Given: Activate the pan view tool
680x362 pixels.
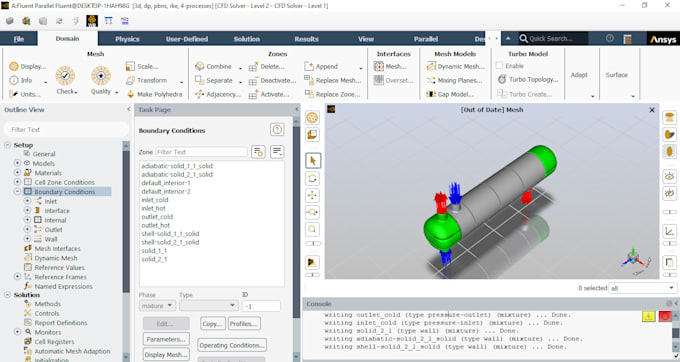Looking at the screenshot, I should 312,195.
